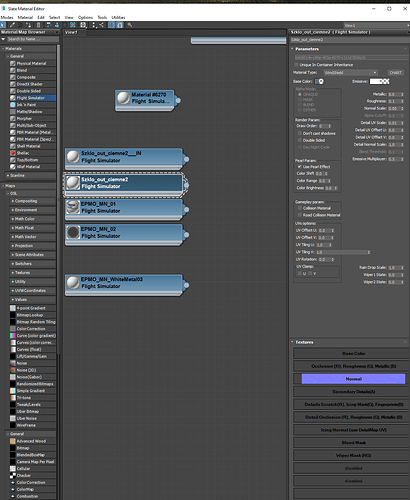This screenshot has width=410, height=500.
Task: Enable the Double Sided checkbox
Action: pyautogui.click(x=300, y=140)
